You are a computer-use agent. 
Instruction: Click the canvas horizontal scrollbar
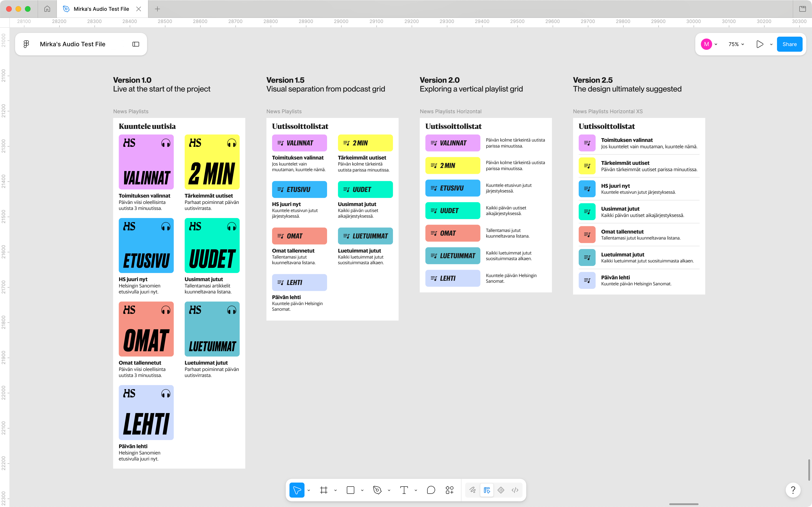[684, 504]
